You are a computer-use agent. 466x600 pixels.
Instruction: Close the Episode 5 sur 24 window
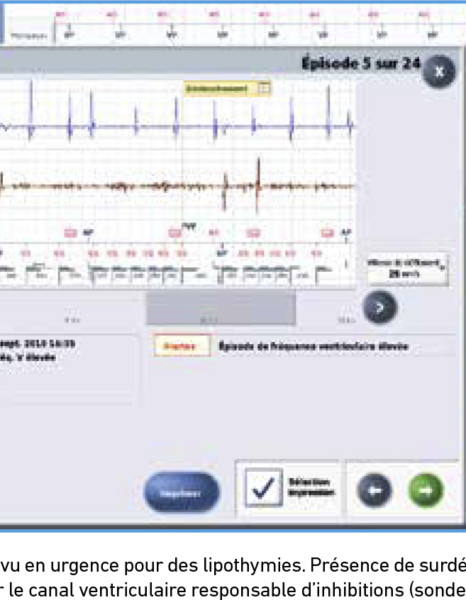439,72
